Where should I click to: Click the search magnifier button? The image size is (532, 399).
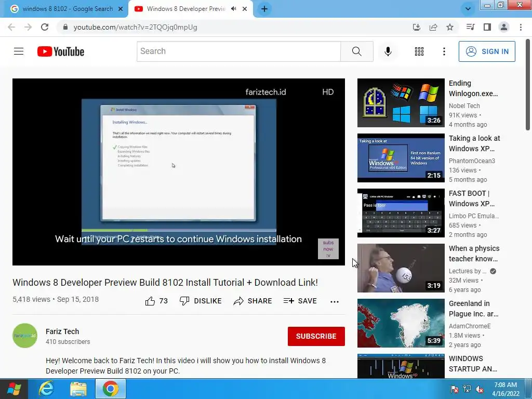click(x=356, y=51)
